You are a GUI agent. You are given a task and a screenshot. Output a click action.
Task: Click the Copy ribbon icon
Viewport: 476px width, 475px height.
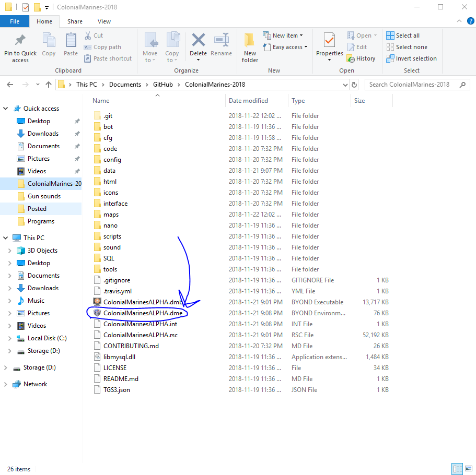[x=49, y=41]
